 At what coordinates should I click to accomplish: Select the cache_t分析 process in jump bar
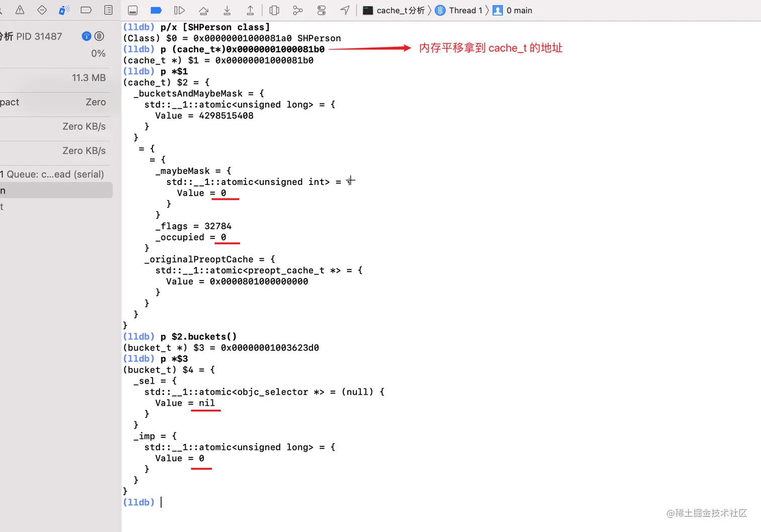point(394,11)
